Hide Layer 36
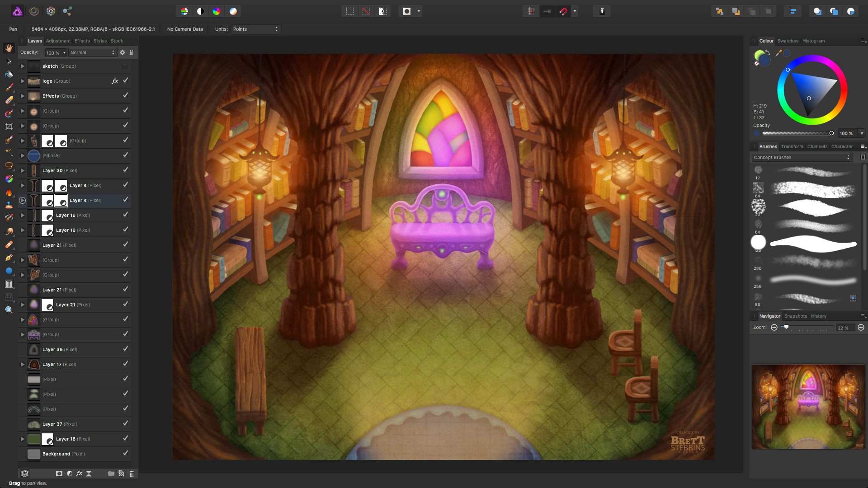868x488 pixels. (125, 349)
